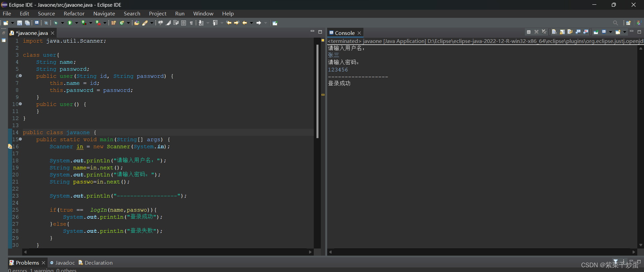This screenshot has height=272, width=644.
Task: Open the Source menu
Action: point(46,13)
